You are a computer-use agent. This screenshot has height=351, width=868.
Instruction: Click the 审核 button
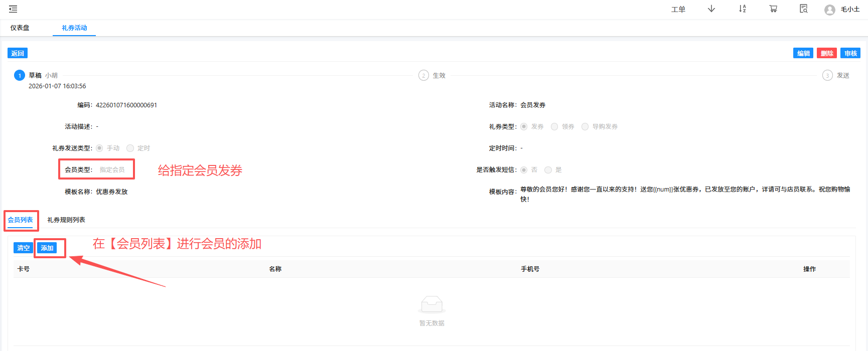click(x=850, y=54)
